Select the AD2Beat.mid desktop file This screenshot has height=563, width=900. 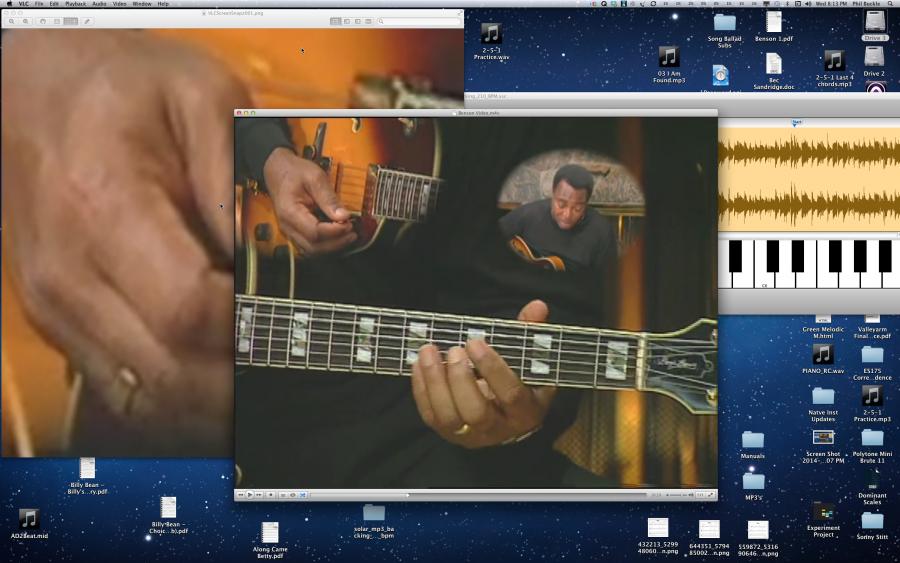(29, 524)
